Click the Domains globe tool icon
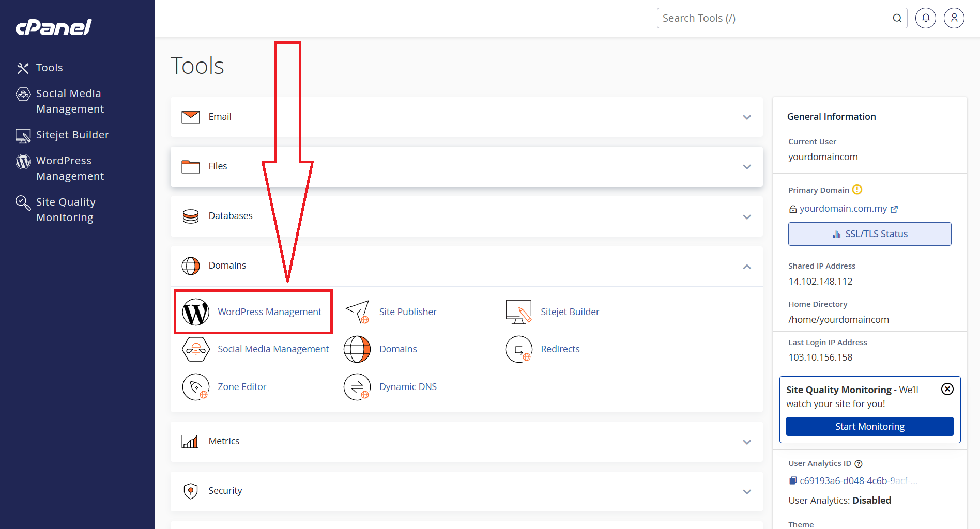 (x=357, y=349)
